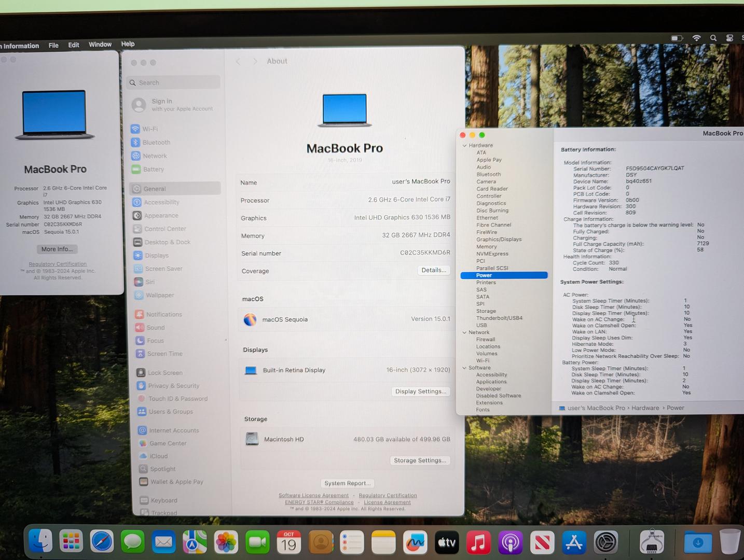Click Display Settings button
This screenshot has width=744, height=560.
click(x=421, y=391)
